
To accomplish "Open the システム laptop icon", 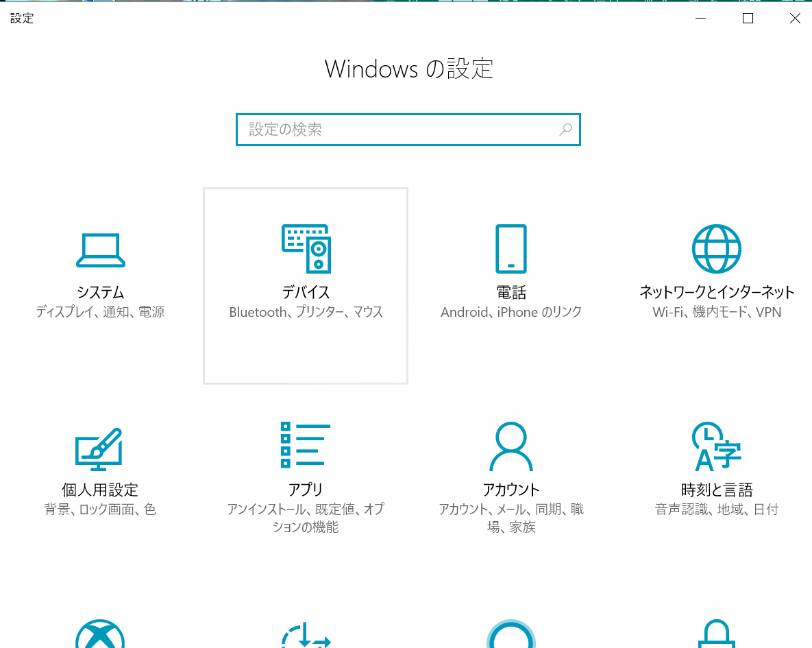I will coord(101,250).
